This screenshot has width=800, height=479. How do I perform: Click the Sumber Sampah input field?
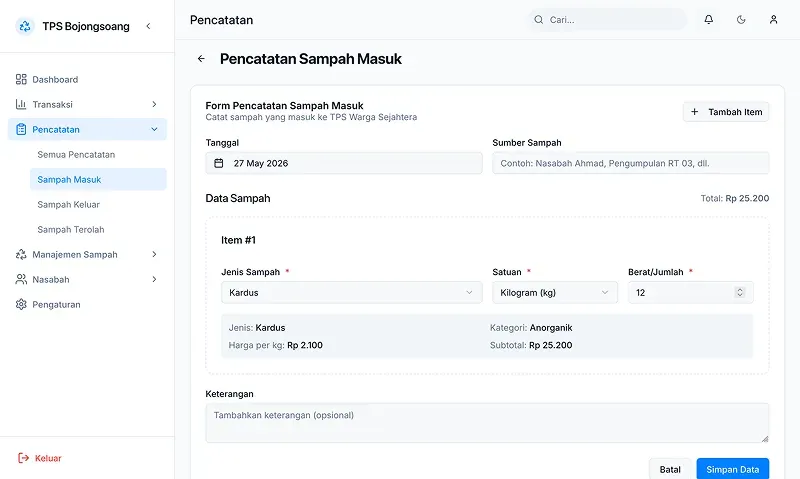(631, 163)
